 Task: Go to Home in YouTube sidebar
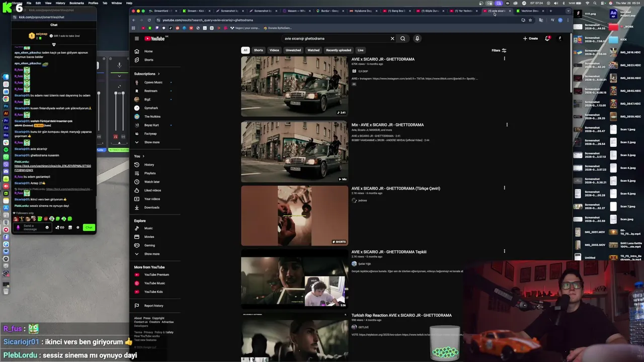(148, 51)
